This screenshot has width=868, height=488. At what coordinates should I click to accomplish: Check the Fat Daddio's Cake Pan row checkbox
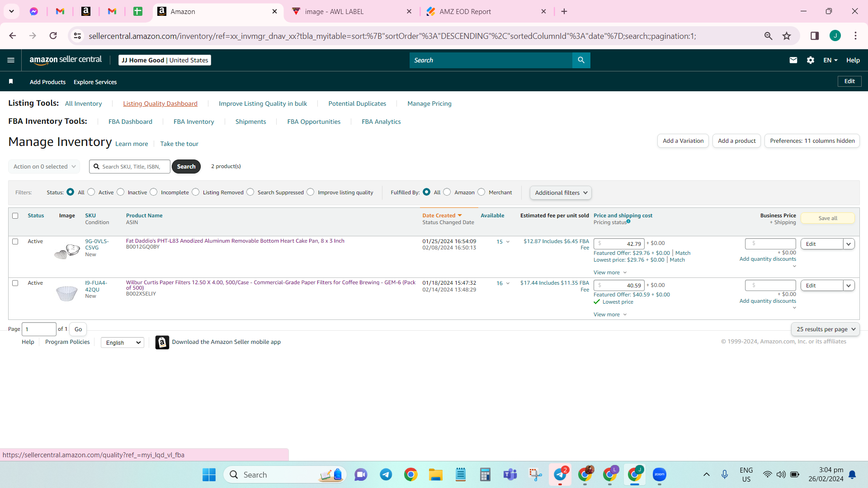[15, 241]
